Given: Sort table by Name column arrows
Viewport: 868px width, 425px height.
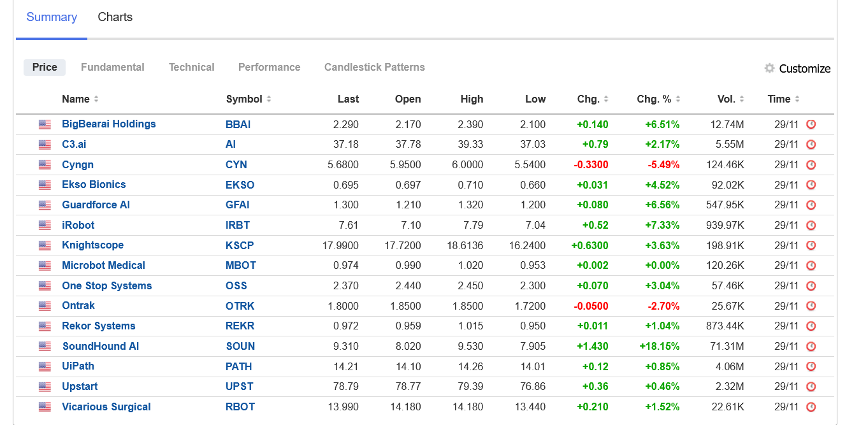Looking at the screenshot, I should (x=96, y=99).
